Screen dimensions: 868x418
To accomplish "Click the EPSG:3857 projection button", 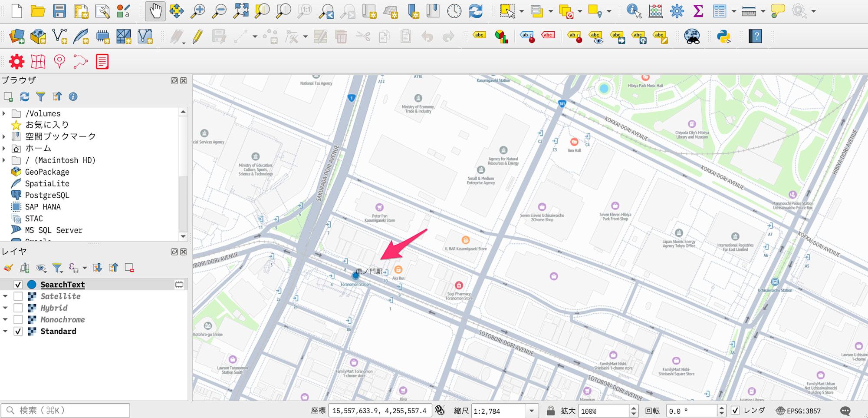I will [799, 411].
